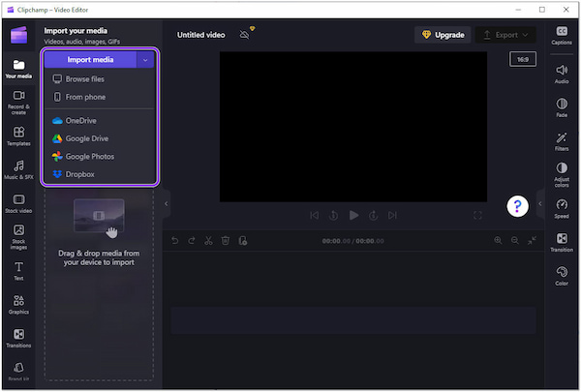Open the Color panel
The image size is (581, 392).
pos(562,276)
